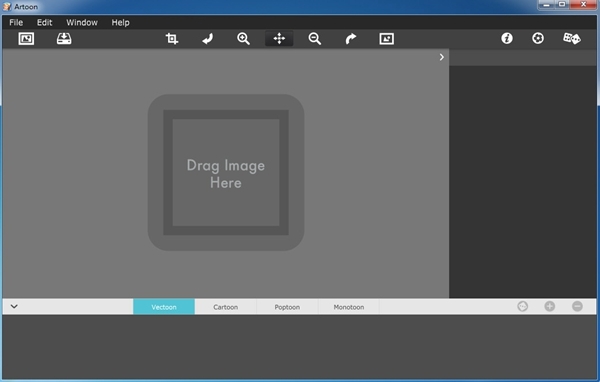600x382 pixels.
Task: Click the save image icon
Action: point(64,39)
